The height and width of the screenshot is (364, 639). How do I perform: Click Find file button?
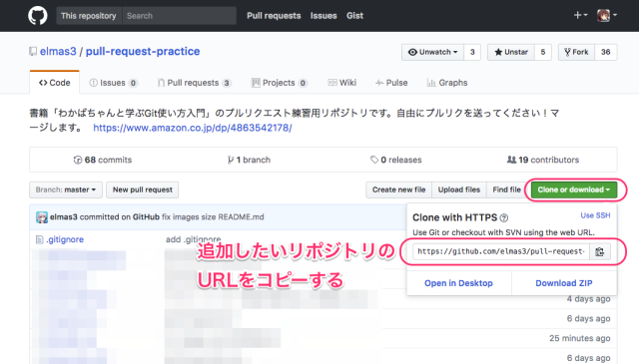coord(506,189)
